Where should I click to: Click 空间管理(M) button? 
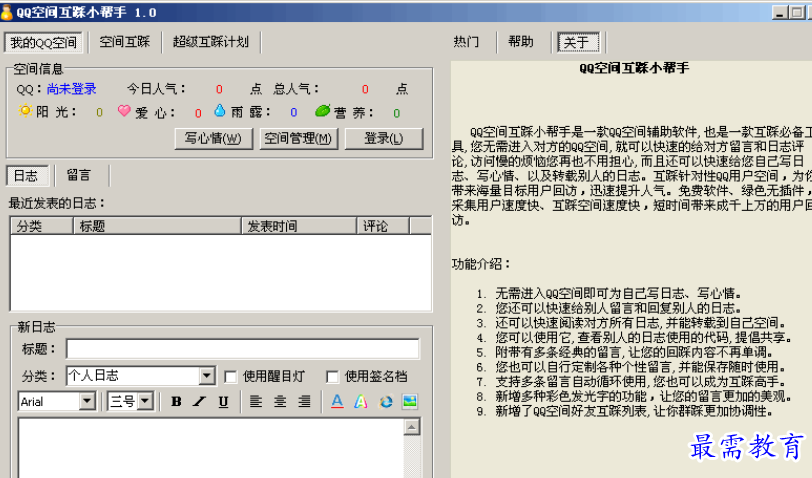tap(298, 139)
